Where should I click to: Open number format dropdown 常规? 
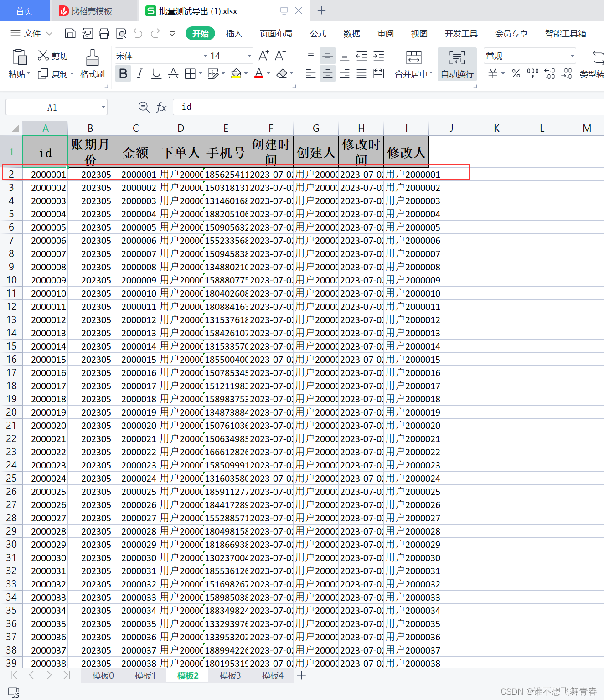(572, 56)
